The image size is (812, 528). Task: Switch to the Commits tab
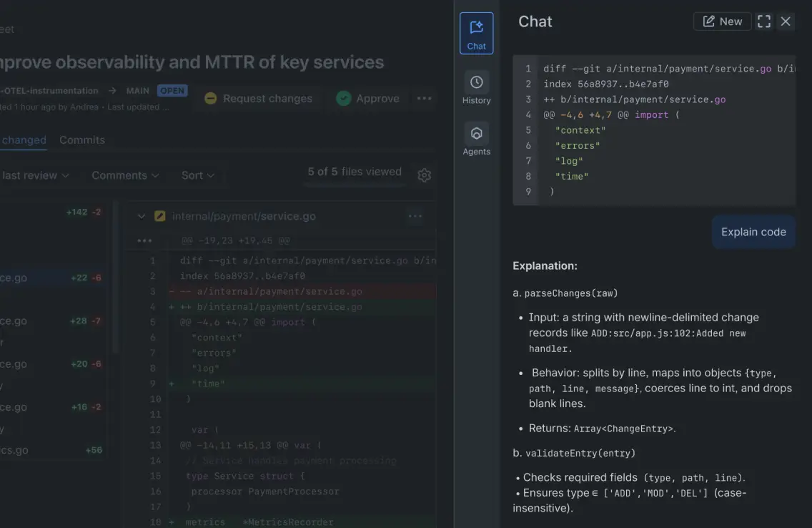82,140
